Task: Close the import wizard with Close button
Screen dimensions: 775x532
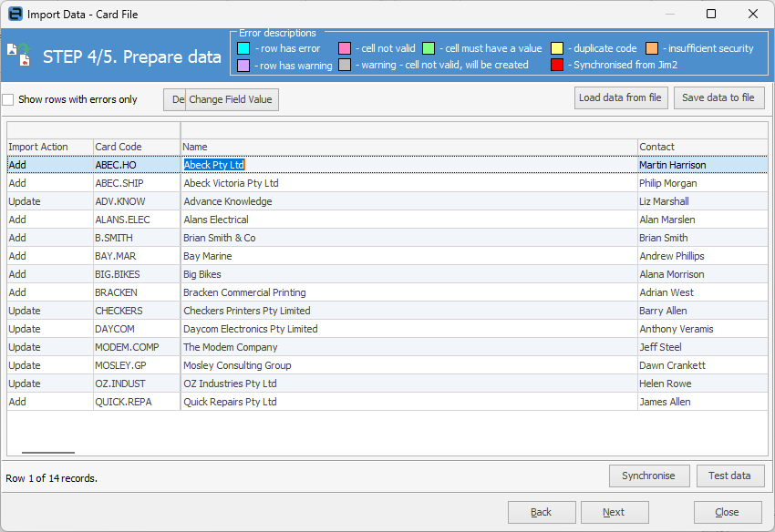Action: coord(728,512)
